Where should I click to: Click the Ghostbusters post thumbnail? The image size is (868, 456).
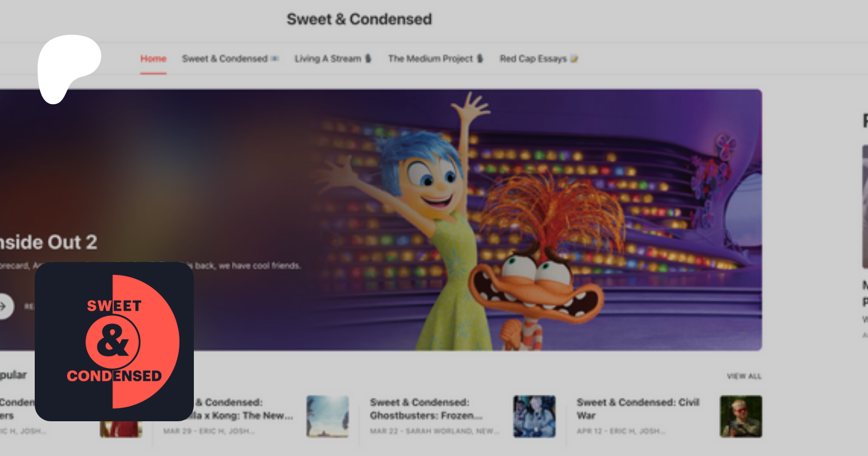pos(534,416)
